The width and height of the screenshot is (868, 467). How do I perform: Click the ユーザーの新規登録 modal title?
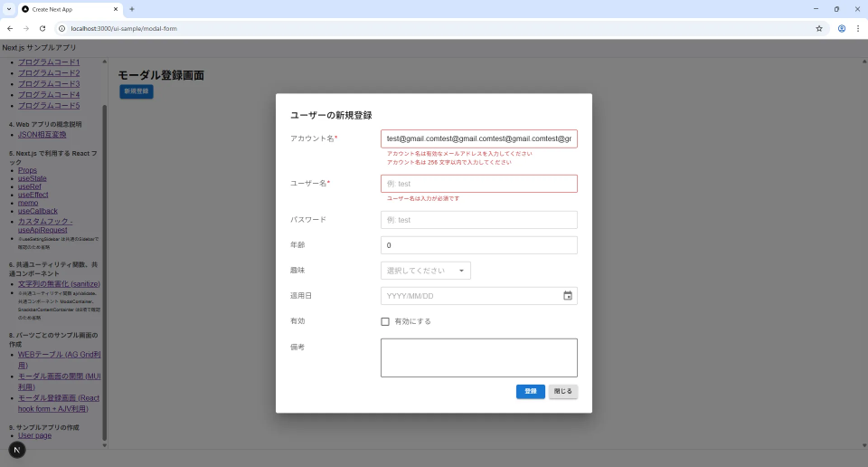coord(331,115)
